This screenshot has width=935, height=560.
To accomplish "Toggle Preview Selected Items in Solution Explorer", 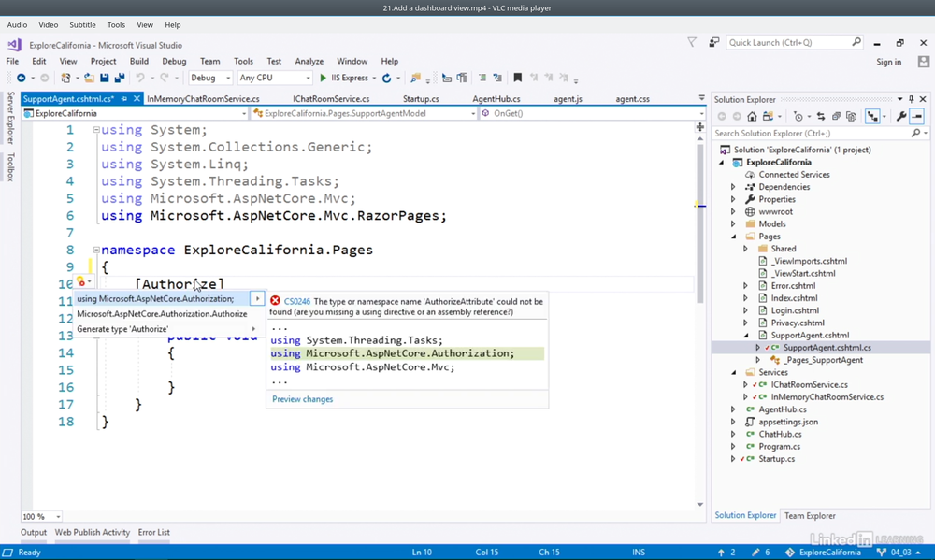I will click(x=917, y=117).
